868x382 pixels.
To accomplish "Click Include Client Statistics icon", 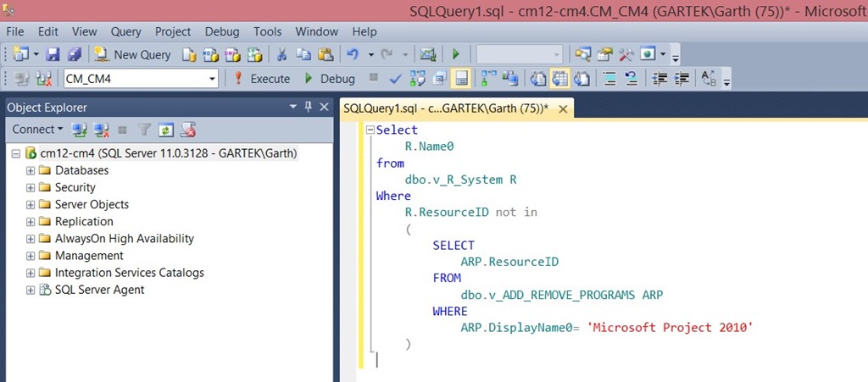I will (x=509, y=79).
